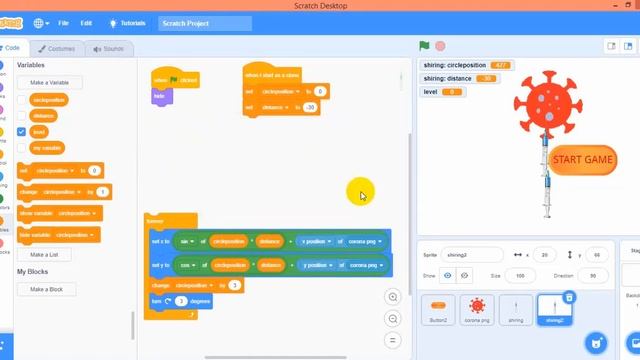Select the shiring2 sprite thumbnail
The width and height of the screenshot is (640, 360).
555,310
